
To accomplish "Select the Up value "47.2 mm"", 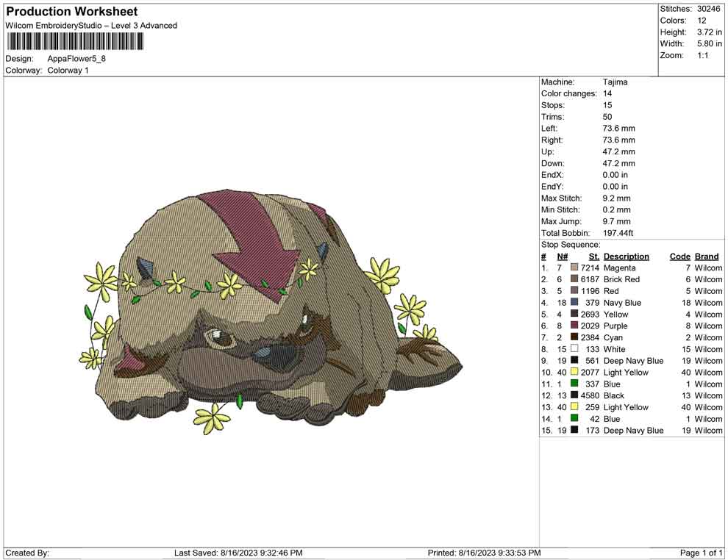I will pos(618,151).
